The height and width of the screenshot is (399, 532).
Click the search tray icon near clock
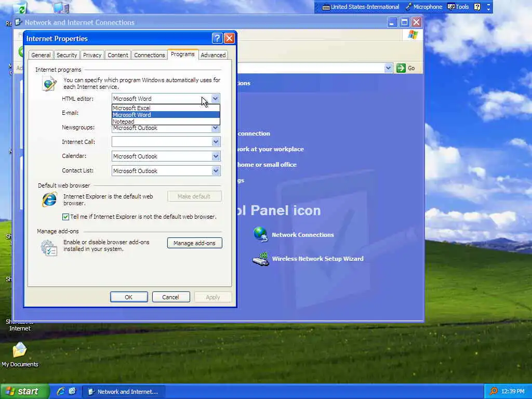tap(494, 391)
